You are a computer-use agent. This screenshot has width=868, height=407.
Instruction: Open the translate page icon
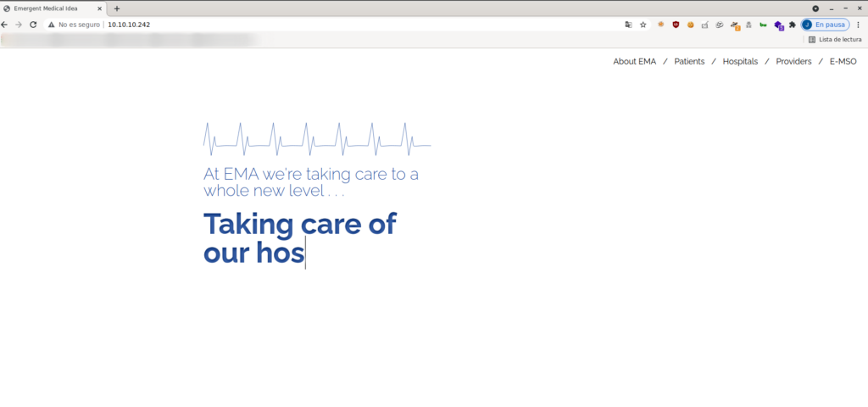pos(628,25)
